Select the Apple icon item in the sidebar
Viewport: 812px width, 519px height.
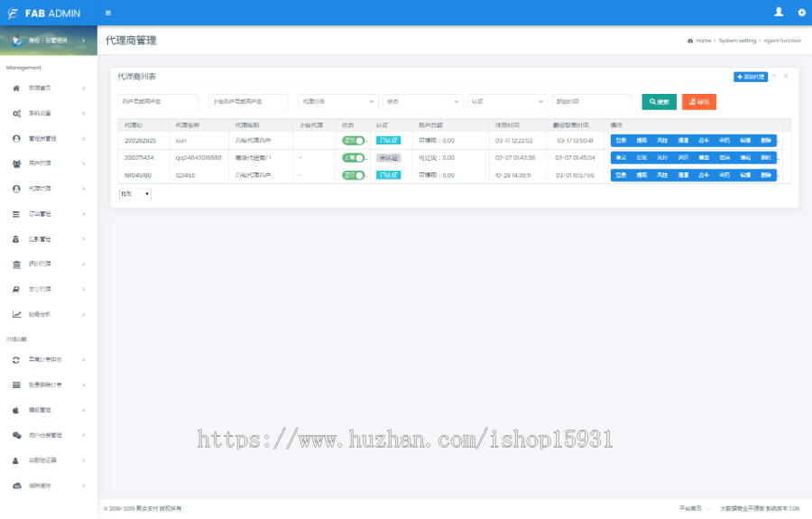pos(16,410)
